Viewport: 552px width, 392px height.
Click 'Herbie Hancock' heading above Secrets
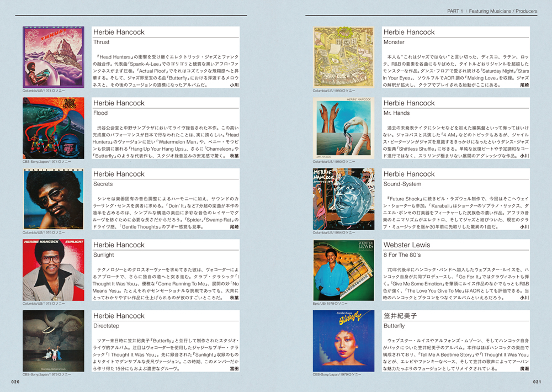point(119,174)
